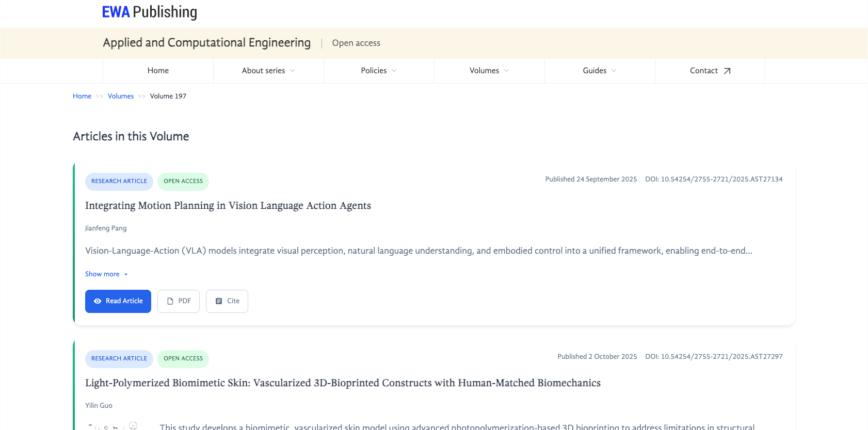Image resolution: width=868 pixels, height=430 pixels.
Task: Click DOI ending AST27297
Action: pos(714,357)
